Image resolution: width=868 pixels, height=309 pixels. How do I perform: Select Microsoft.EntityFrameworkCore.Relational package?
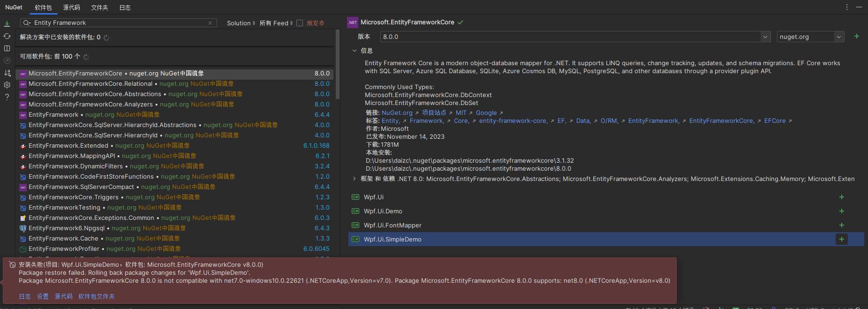(175, 84)
